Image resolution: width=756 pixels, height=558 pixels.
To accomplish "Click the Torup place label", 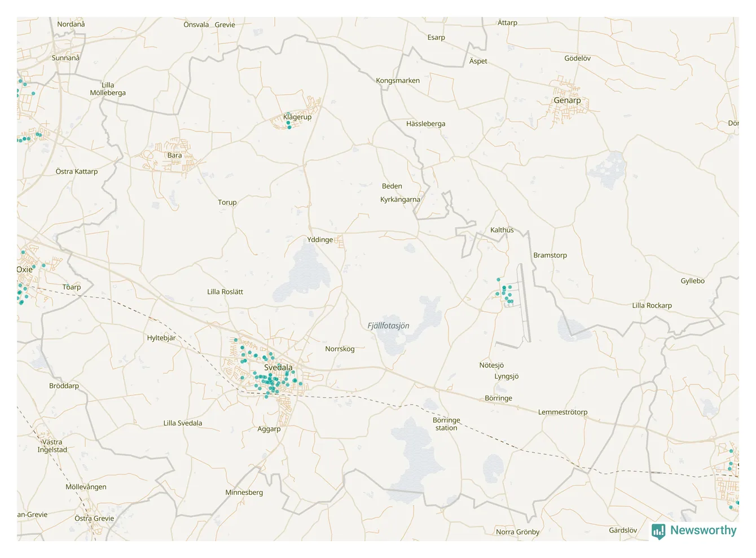I will (227, 202).
